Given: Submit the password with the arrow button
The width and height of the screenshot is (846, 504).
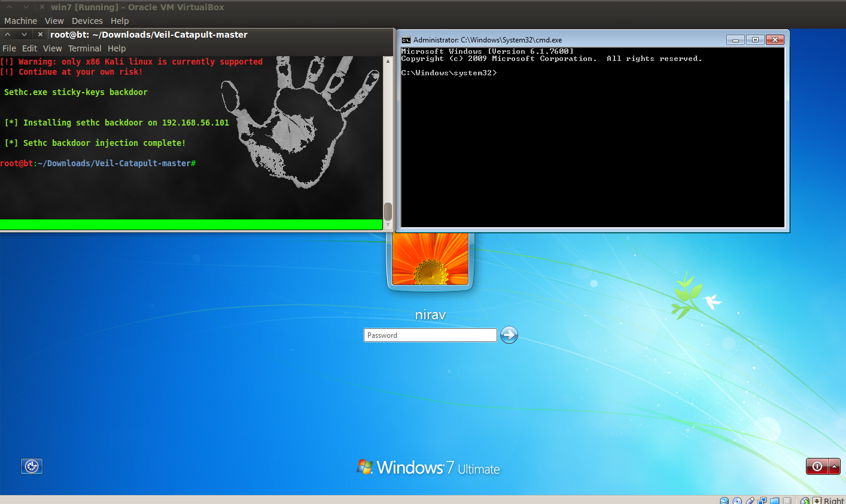Looking at the screenshot, I should 509,335.
